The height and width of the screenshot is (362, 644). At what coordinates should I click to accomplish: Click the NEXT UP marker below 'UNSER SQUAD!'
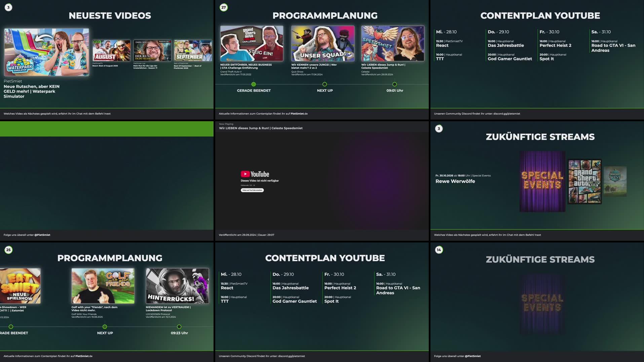tap(325, 84)
